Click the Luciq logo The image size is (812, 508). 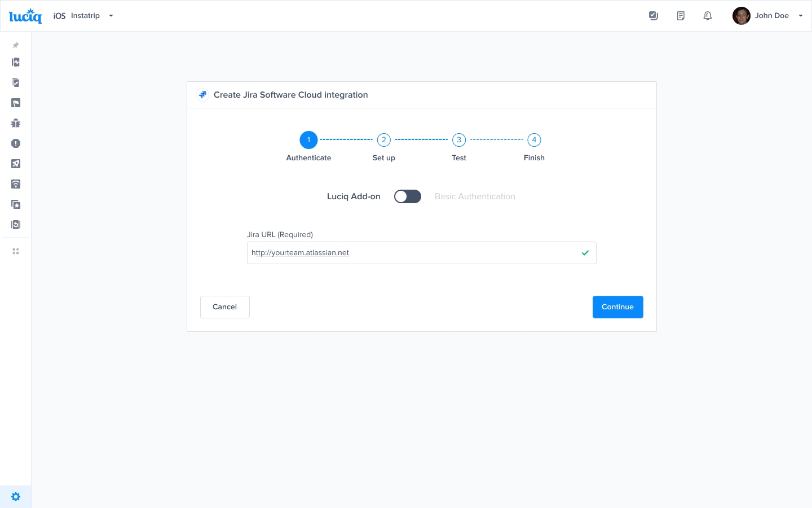(25, 16)
